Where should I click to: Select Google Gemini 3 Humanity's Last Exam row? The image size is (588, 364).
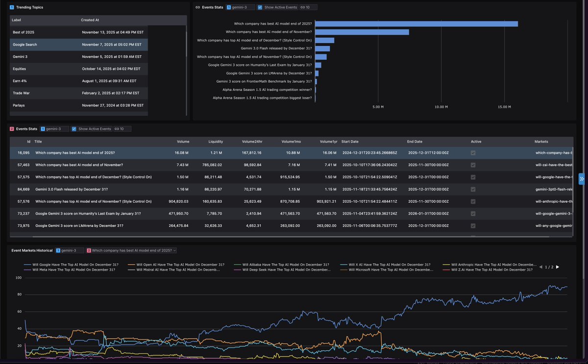coord(292,214)
